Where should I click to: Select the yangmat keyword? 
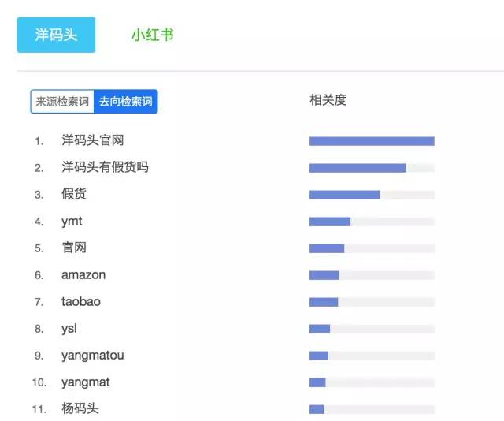point(86,382)
